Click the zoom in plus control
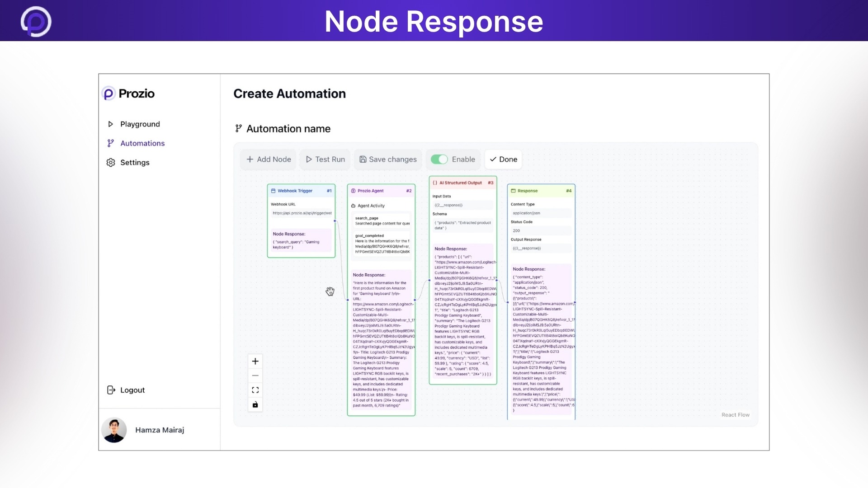 [x=255, y=361]
